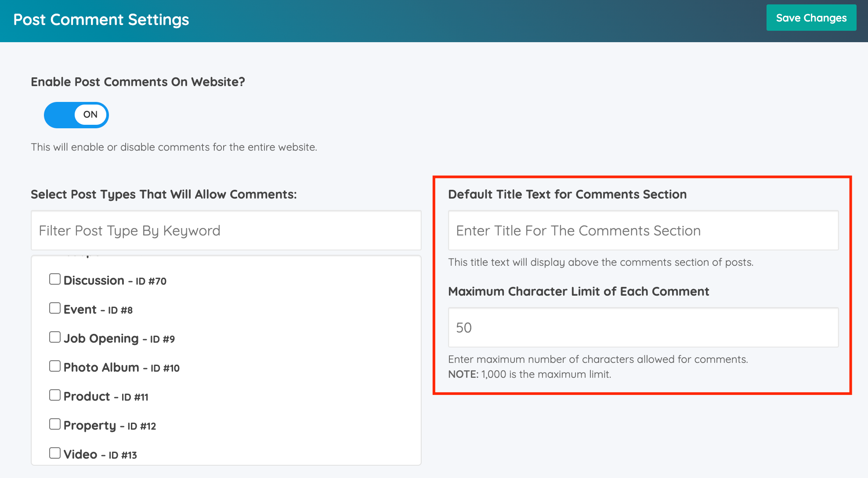The height and width of the screenshot is (478, 868).
Task: Click the comments section title input
Action: (x=643, y=231)
